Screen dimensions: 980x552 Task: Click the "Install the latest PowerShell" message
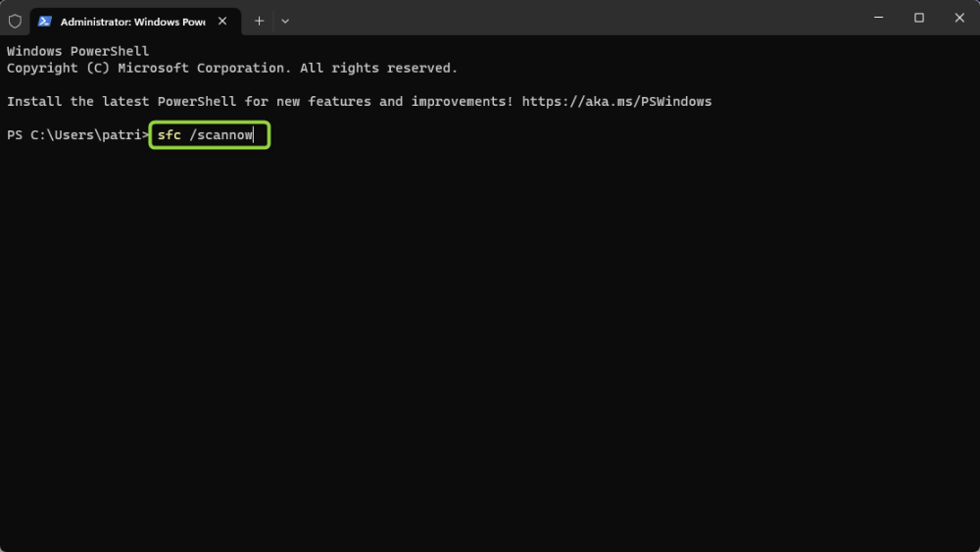pyautogui.click(x=260, y=101)
